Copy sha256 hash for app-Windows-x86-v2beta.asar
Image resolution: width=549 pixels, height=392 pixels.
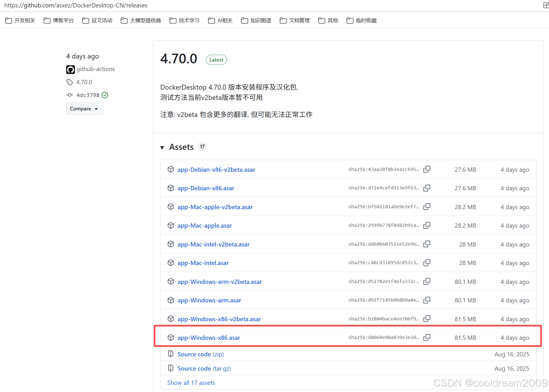[427, 319]
